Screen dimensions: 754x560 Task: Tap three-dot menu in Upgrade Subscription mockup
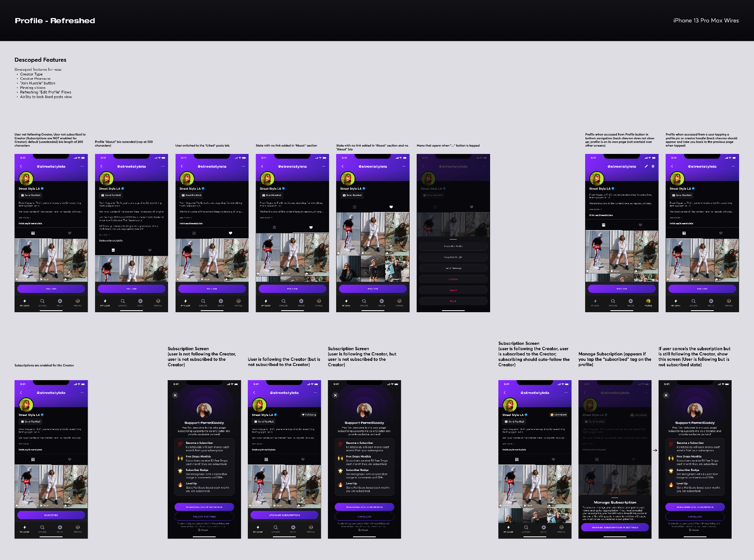(x=315, y=393)
